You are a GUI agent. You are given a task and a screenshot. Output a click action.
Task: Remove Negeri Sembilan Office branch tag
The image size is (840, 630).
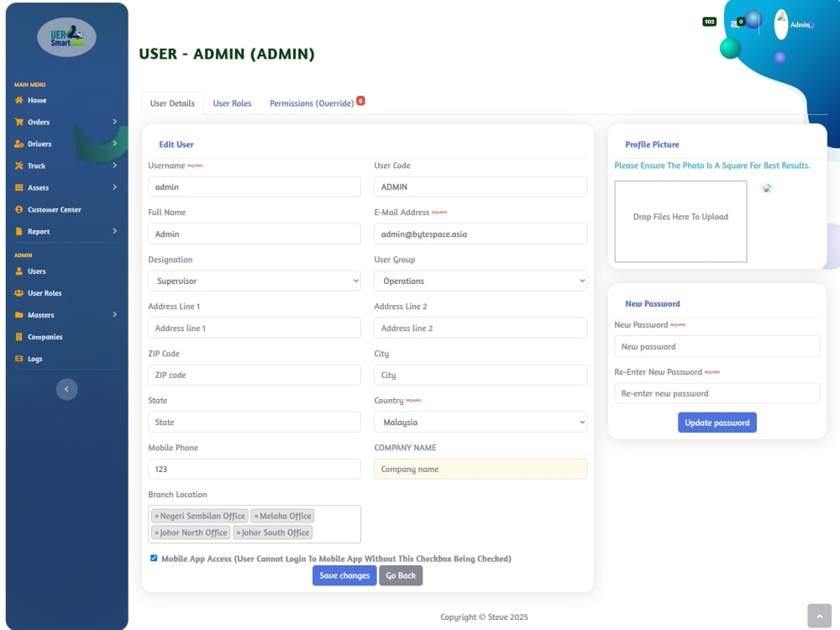(x=156, y=517)
